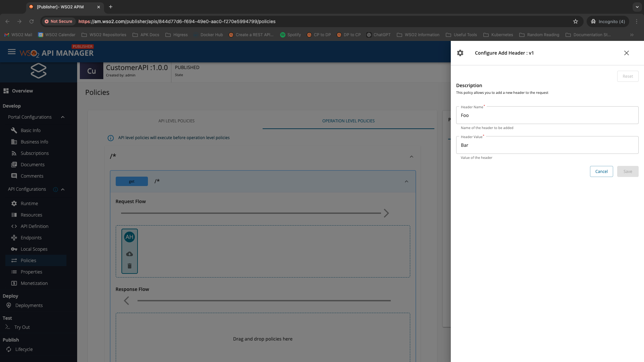Switch to the API Level Policies tab
This screenshot has height=362, width=644.
pos(176,121)
